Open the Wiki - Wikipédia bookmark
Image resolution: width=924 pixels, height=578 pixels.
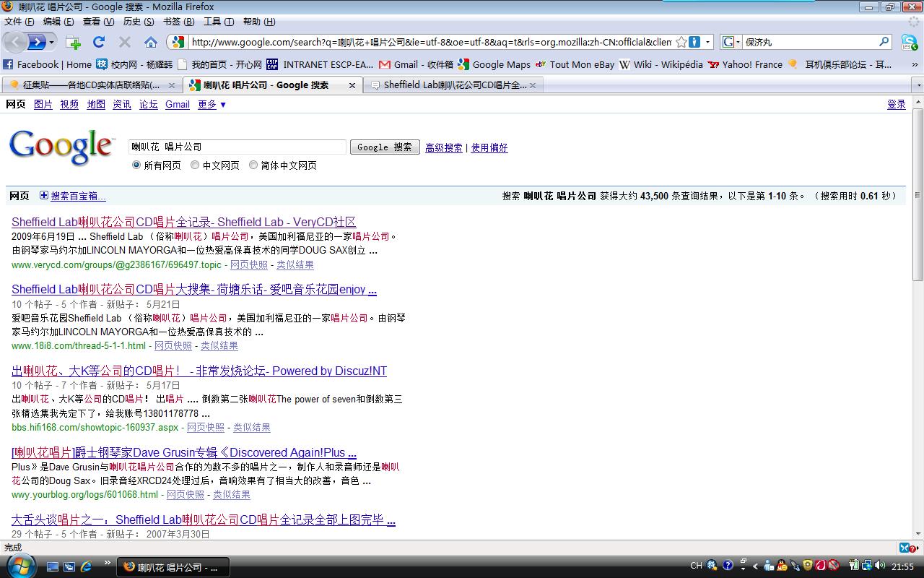point(661,64)
